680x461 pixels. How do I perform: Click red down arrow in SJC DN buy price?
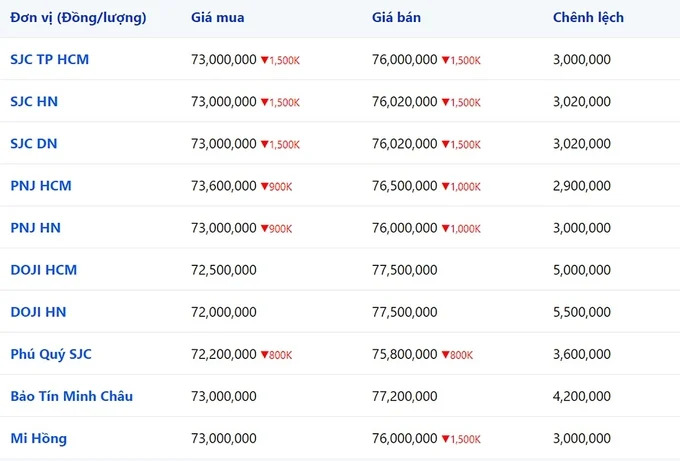(265, 144)
